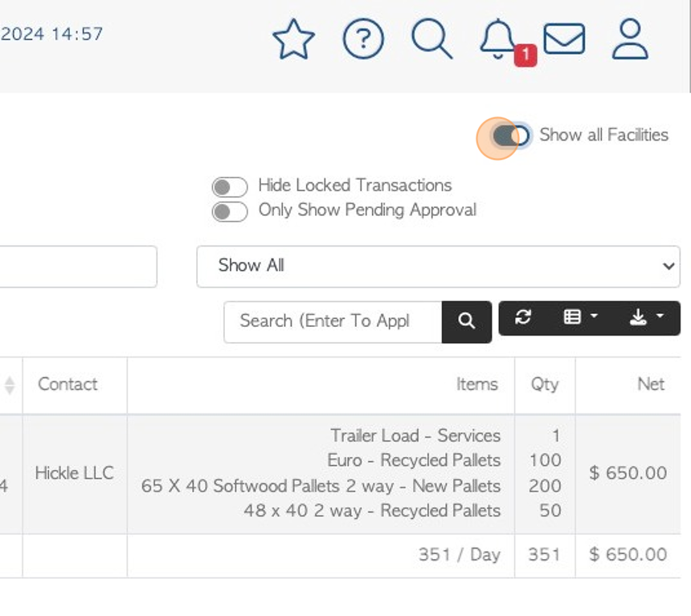Enable Hide Locked Transactions toggle
691x616 pixels.
230,187
